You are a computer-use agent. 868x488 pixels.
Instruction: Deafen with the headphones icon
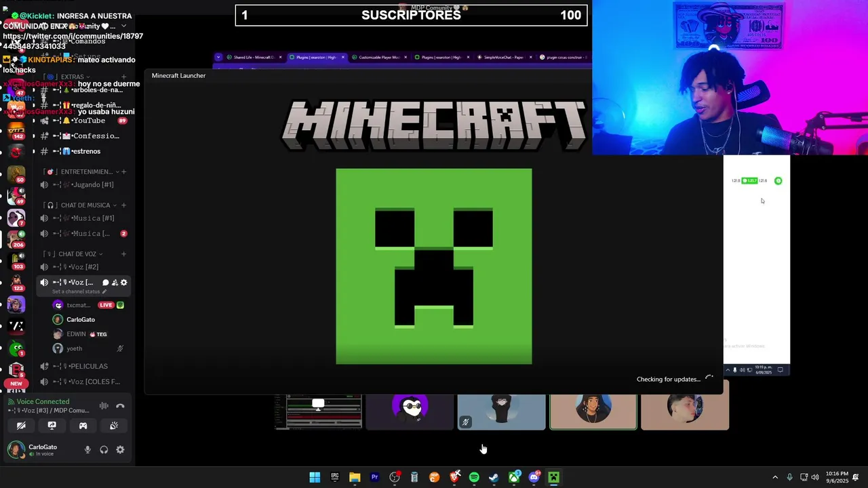104,449
